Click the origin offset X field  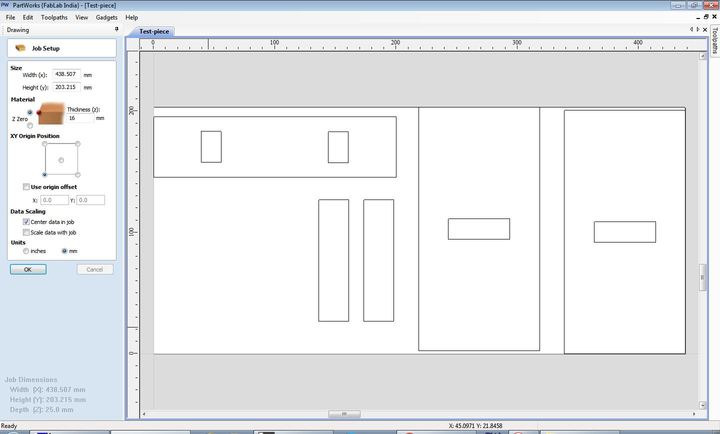(x=54, y=200)
